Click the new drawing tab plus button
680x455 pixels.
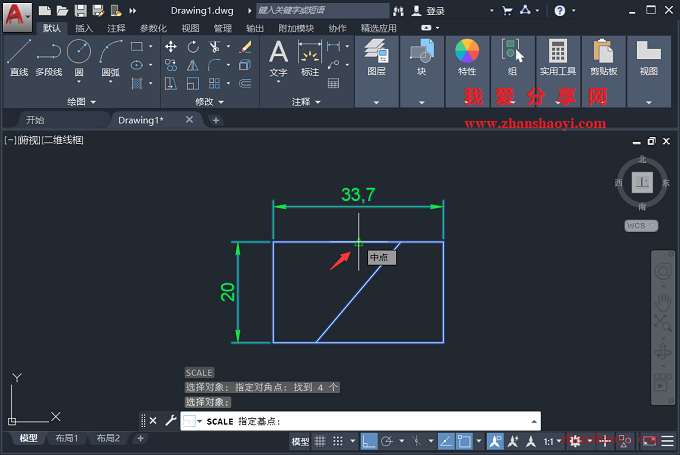(x=216, y=120)
